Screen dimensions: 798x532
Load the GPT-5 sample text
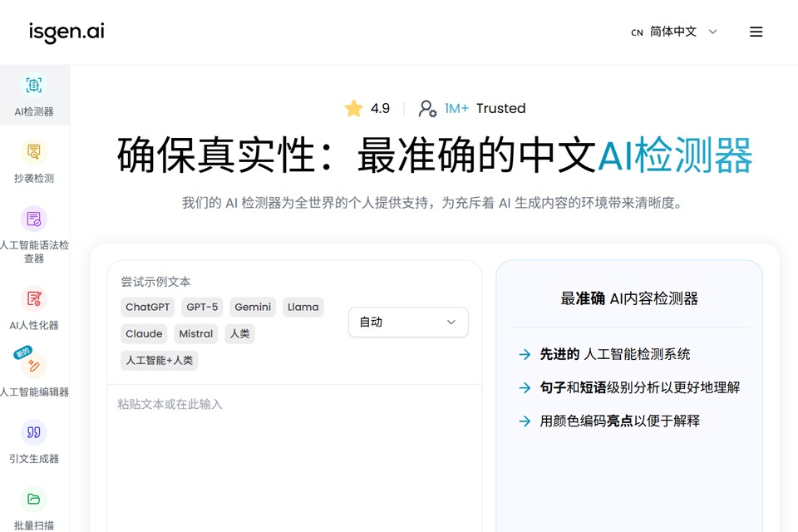pos(202,307)
